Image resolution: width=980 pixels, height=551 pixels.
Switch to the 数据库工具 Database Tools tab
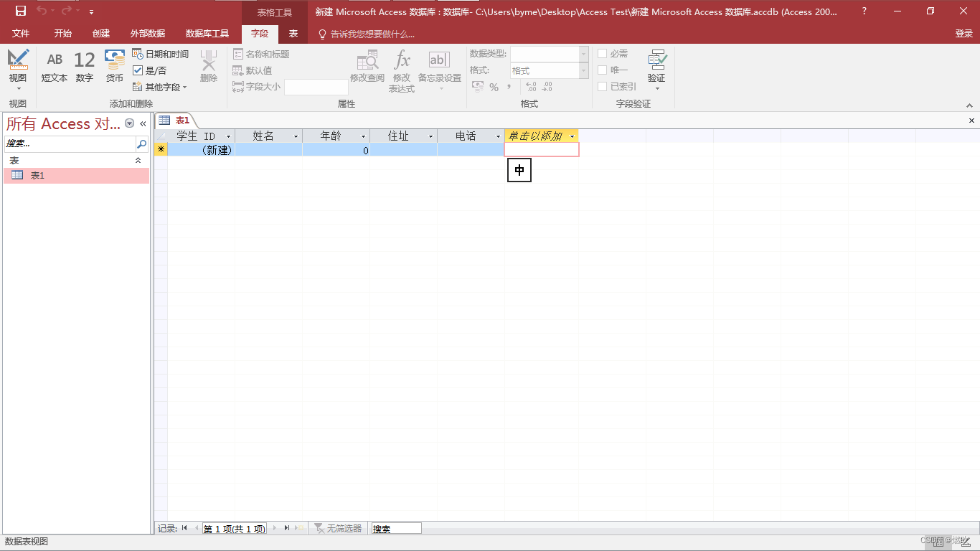pyautogui.click(x=207, y=34)
